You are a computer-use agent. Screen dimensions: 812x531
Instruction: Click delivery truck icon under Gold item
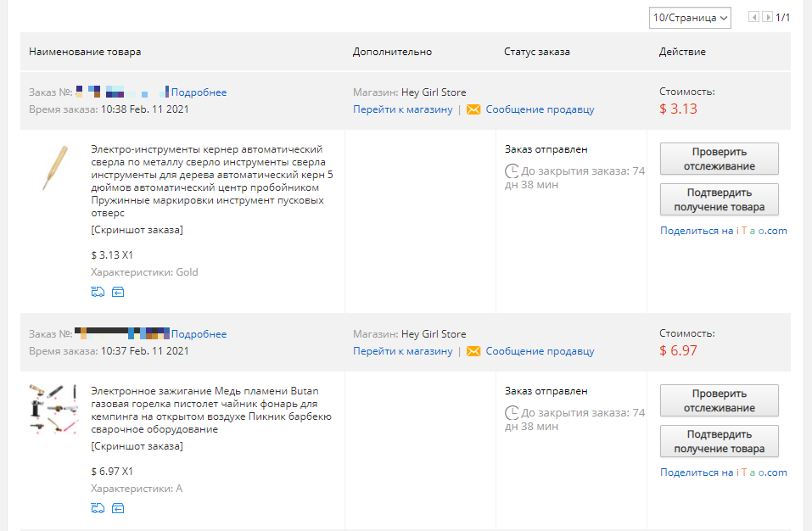pos(98,292)
